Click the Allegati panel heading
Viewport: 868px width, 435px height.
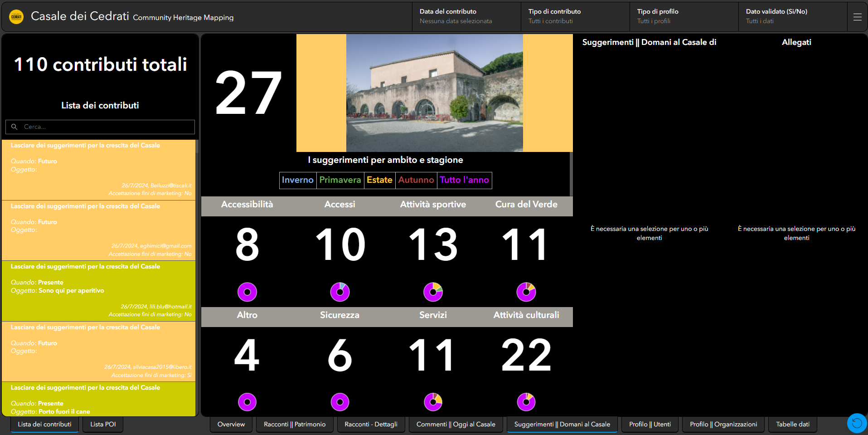click(796, 42)
